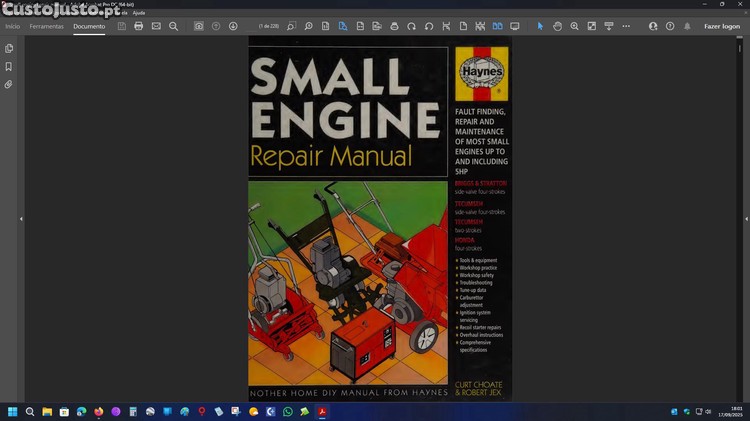This screenshot has height=421, width=750.
Task: Switch to the Ferramentas tab
Action: (46, 26)
